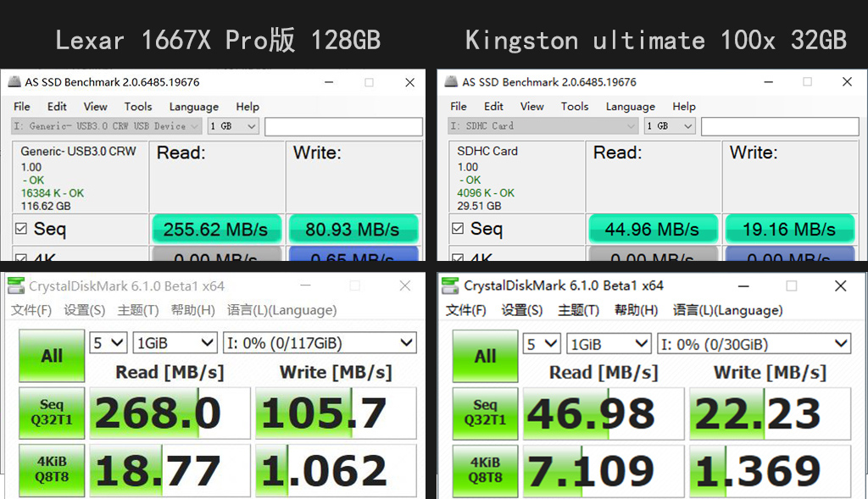The width and height of the screenshot is (868, 499).
Task: Open drive dropdown I: 0% (0/30GiB)
Action: 754,344
